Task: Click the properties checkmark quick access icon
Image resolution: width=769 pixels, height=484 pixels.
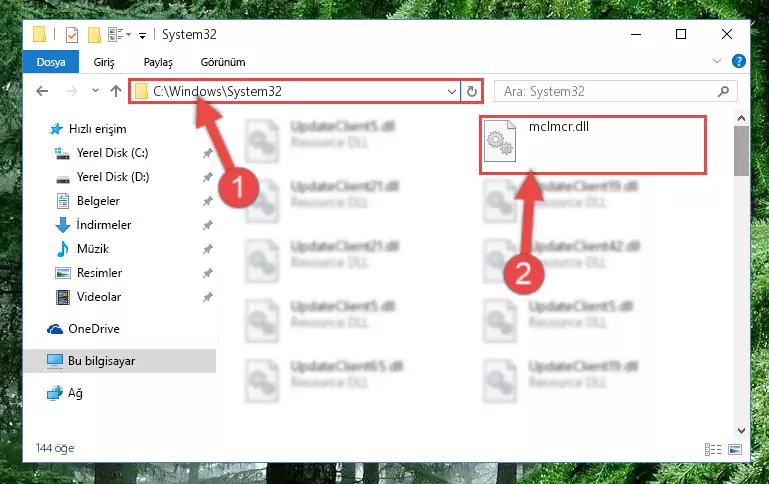Action: pyautogui.click(x=72, y=35)
